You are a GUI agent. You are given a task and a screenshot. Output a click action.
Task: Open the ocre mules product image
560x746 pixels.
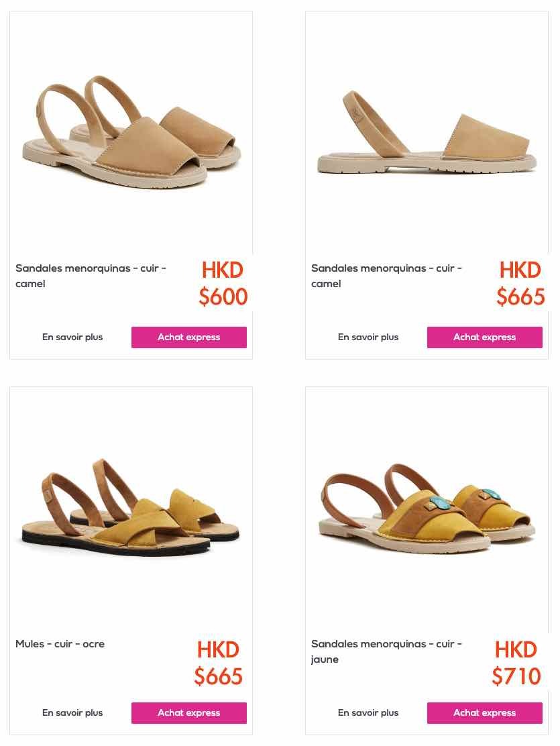click(x=131, y=508)
